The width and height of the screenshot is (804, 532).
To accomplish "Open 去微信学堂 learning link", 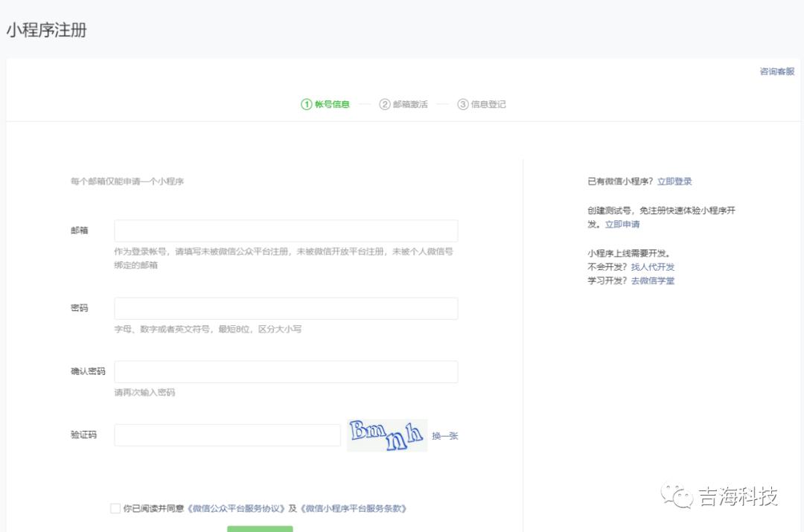I will 653,281.
